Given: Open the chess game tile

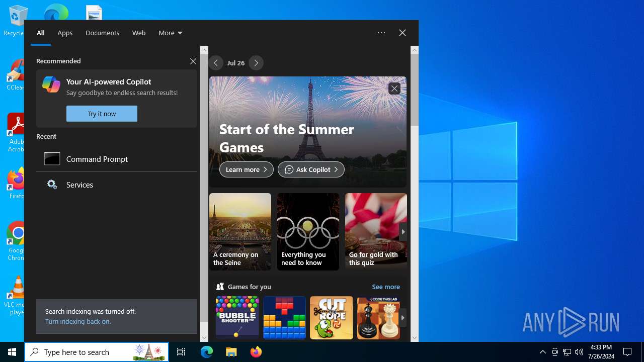Looking at the screenshot, I should pyautogui.click(x=378, y=318).
